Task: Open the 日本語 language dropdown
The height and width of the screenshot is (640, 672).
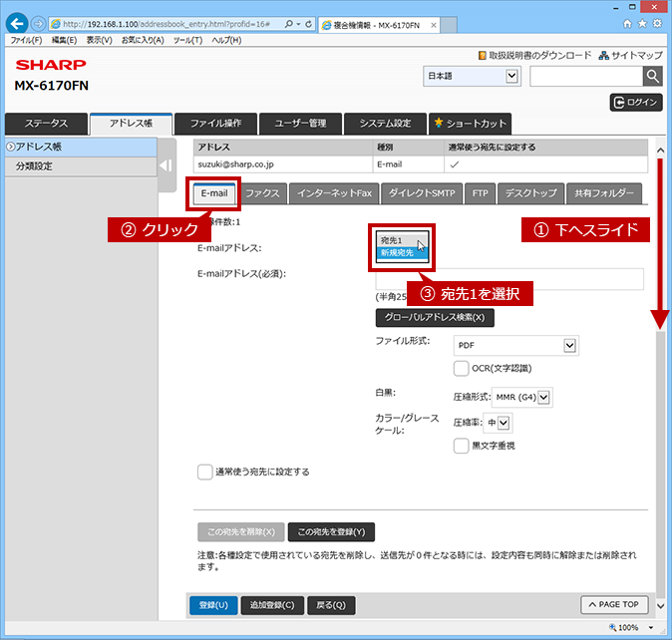Action: [x=472, y=76]
